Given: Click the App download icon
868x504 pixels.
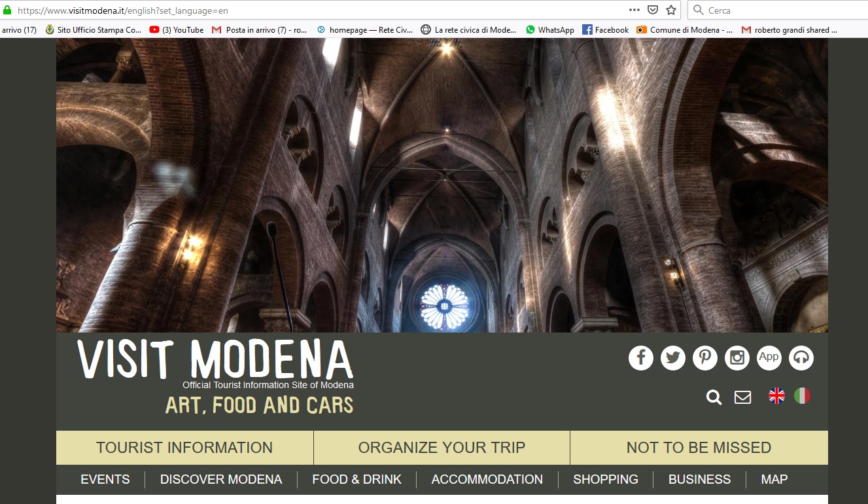Looking at the screenshot, I should point(769,358).
